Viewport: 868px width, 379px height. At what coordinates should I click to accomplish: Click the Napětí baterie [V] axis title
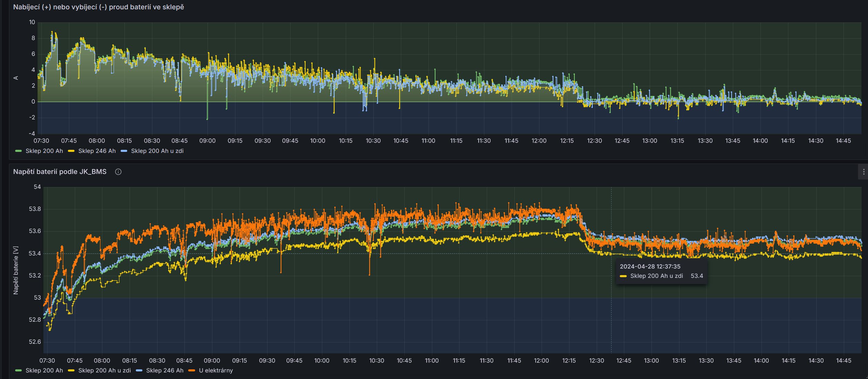16,270
